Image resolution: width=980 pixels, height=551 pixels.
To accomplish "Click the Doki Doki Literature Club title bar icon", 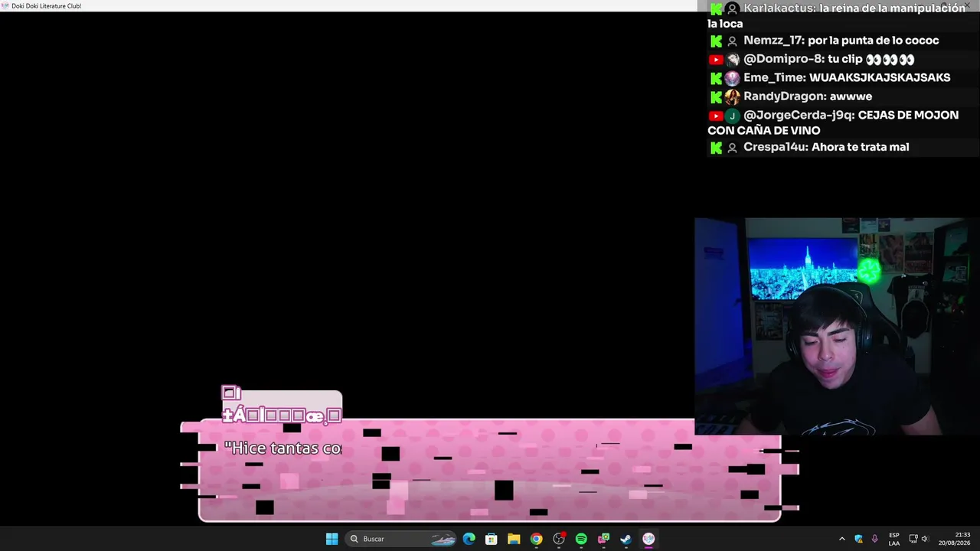I will (x=5, y=5).
